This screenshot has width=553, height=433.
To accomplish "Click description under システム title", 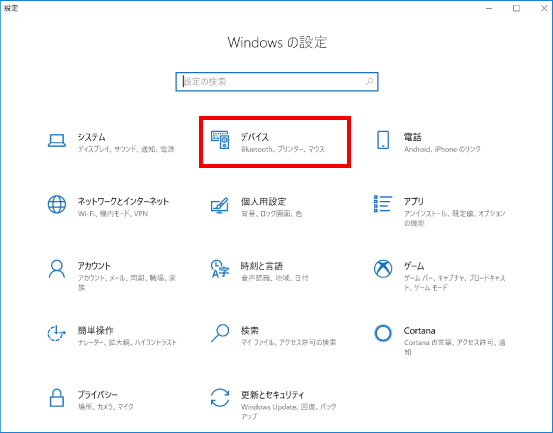I will coord(126,149).
